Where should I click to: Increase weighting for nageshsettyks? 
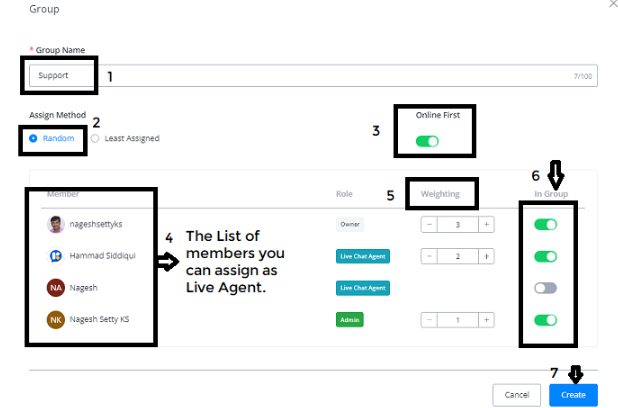[x=487, y=225]
